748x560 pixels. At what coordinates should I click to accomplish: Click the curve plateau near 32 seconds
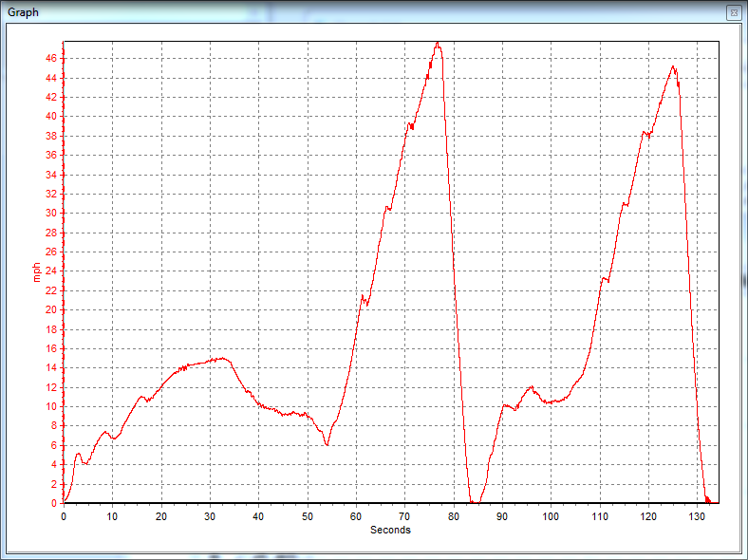pos(220,359)
